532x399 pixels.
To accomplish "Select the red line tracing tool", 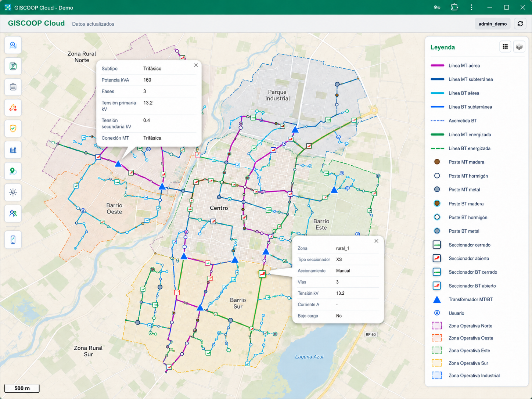I will point(13,108).
